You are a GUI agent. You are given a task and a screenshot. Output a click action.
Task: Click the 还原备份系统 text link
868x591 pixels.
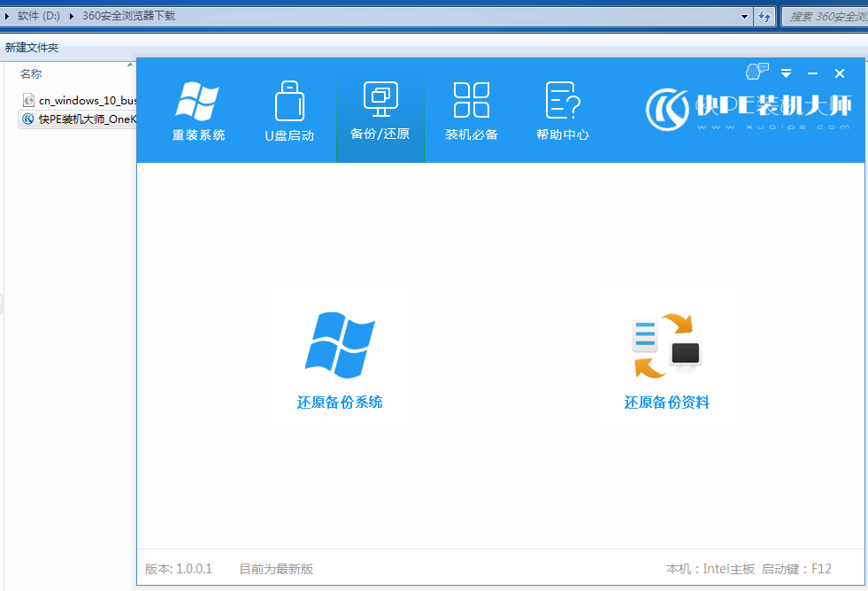340,403
